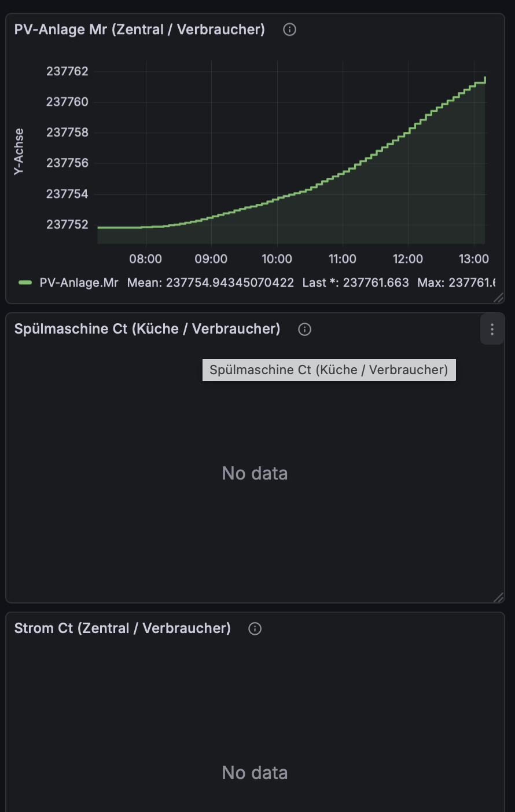Click No data text in Spülmaschine panel
Screen dimensions: 515x812
[x=255, y=473]
